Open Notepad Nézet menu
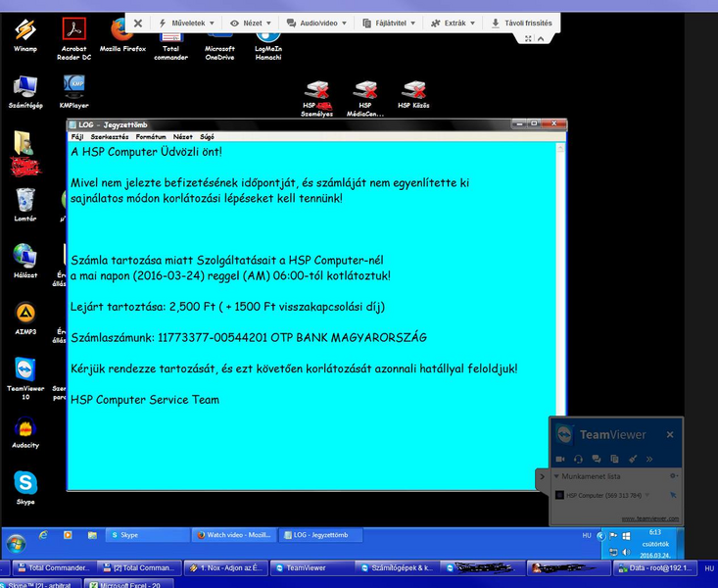 [183, 136]
